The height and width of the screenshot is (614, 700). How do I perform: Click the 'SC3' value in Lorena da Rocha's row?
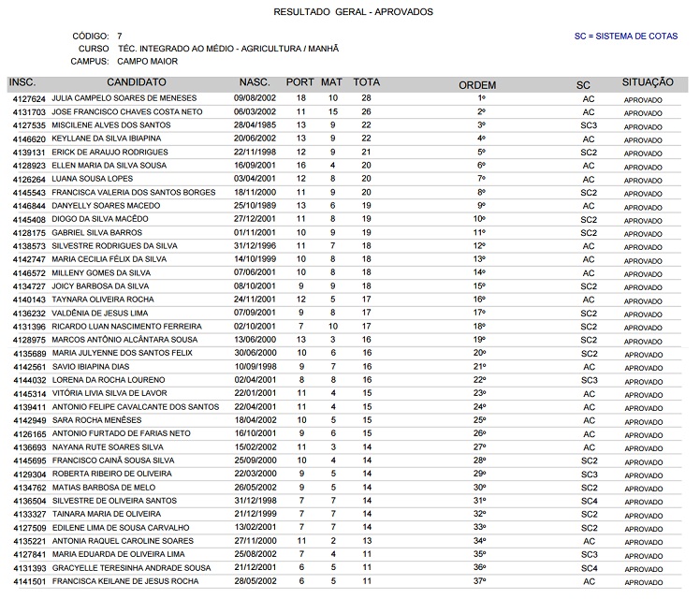589,380
